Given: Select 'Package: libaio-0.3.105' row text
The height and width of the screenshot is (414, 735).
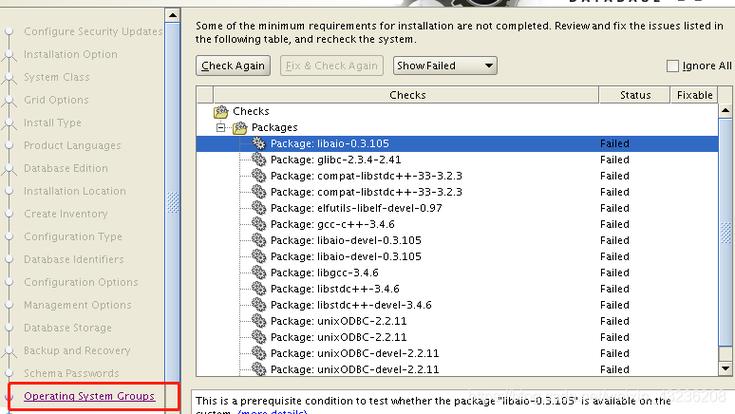Looking at the screenshot, I should (330, 143).
